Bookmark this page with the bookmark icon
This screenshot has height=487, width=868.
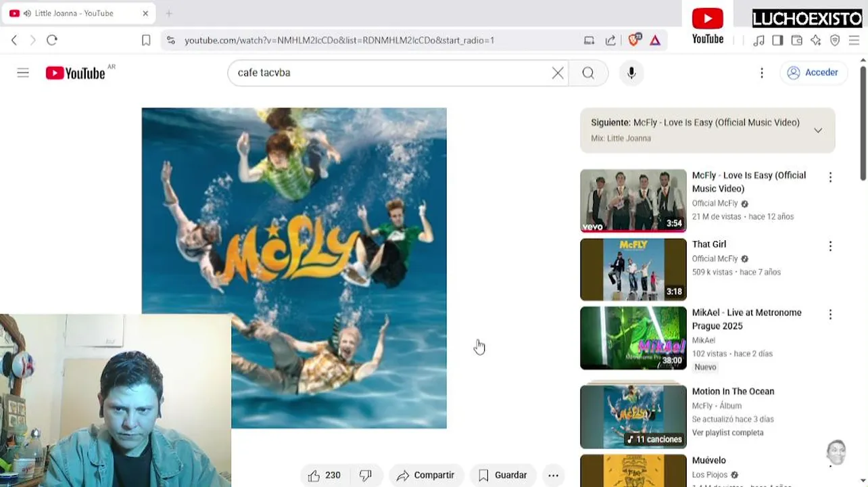click(146, 41)
